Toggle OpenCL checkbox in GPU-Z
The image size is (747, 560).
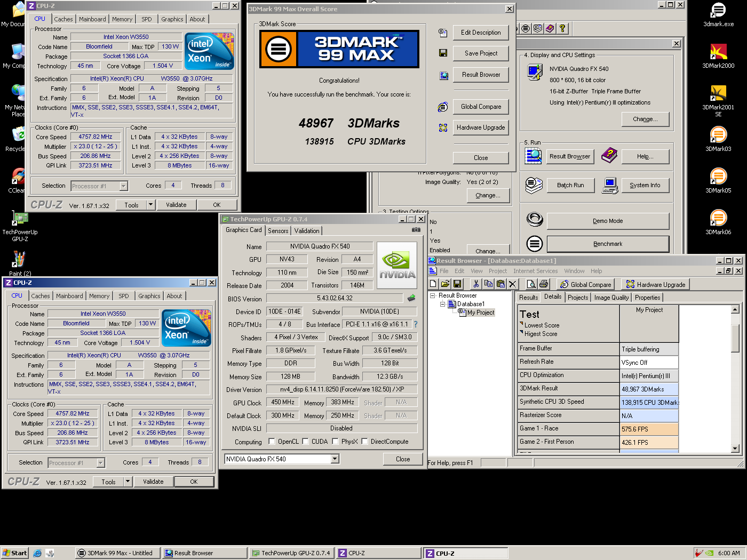(x=272, y=441)
